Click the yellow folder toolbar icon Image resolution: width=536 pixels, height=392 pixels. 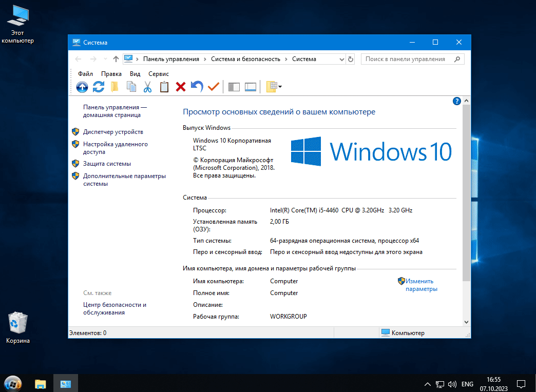point(114,87)
